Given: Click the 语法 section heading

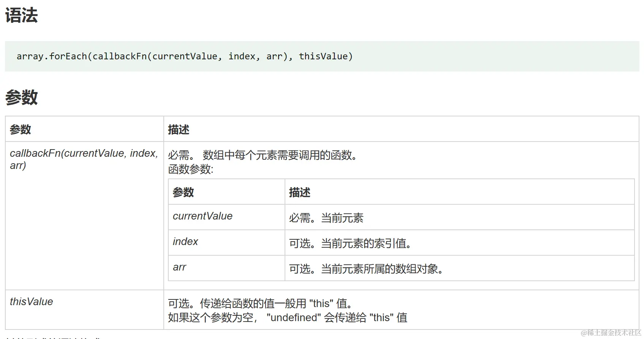Looking at the screenshot, I should coord(21,16).
